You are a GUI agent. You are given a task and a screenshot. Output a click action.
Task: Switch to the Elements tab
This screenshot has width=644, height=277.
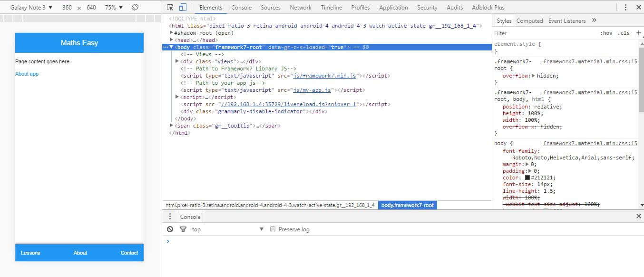click(211, 8)
